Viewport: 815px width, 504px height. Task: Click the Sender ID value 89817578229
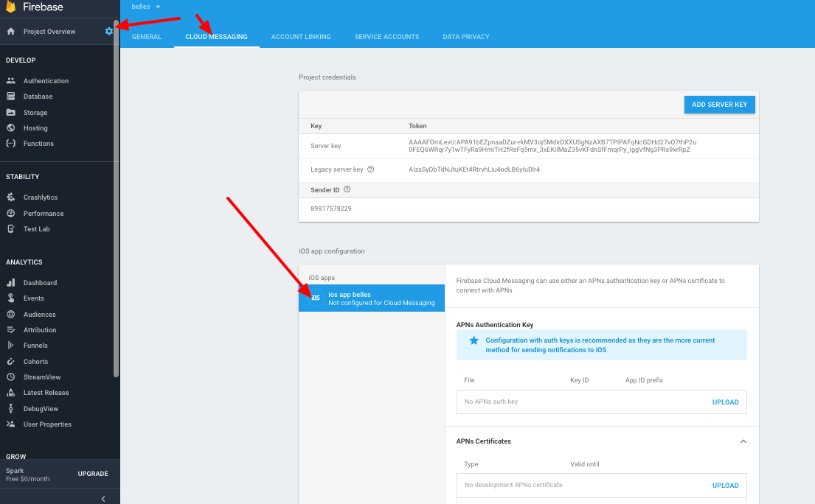331,209
